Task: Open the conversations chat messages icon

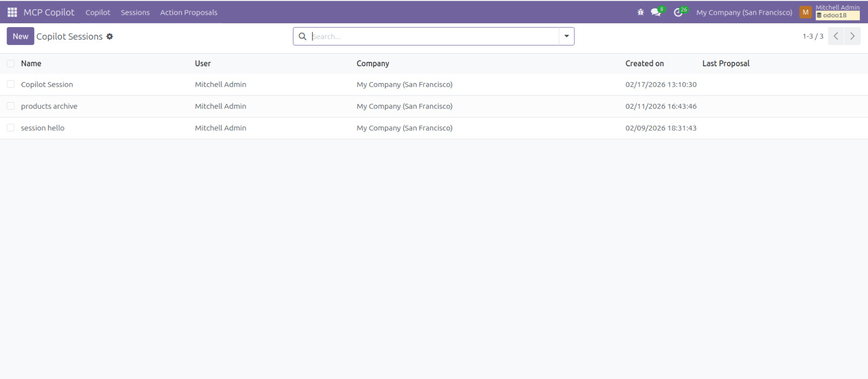Action: point(656,12)
